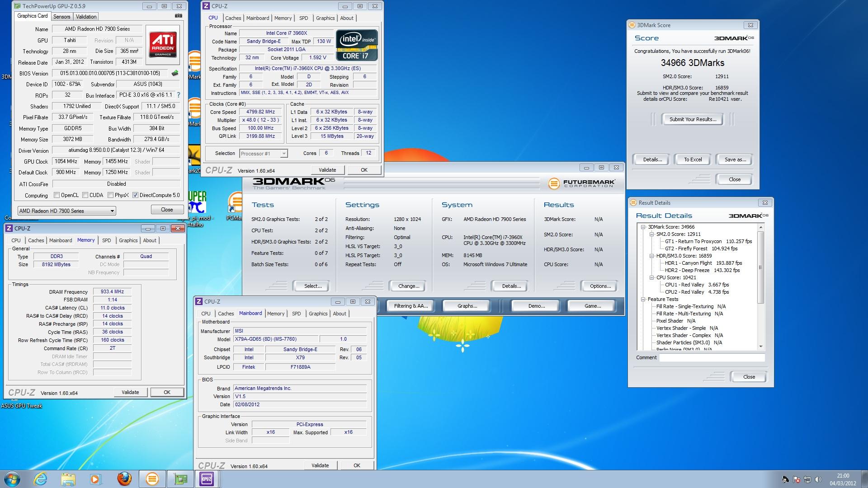Switch to the 3DMark06 taskbar button
The height and width of the screenshot is (488, 868).
click(152, 479)
